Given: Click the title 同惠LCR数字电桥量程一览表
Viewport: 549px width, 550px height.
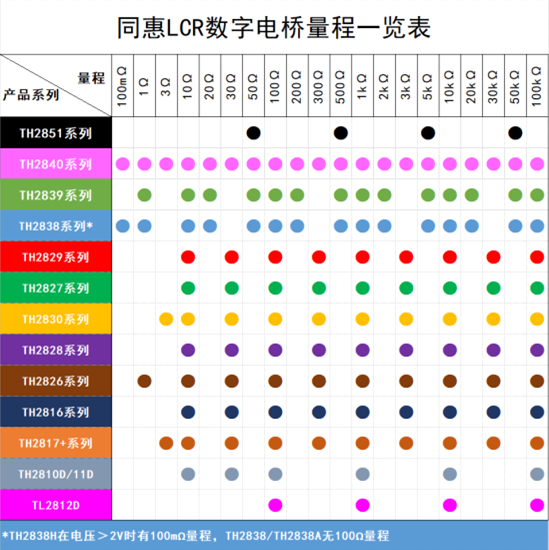Looking at the screenshot, I should tap(274, 28).
